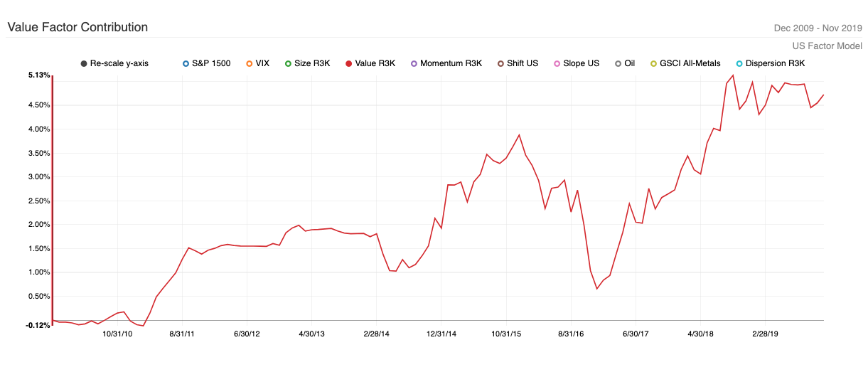Click the 2.00% y-axis label

[x=40, y=225]
